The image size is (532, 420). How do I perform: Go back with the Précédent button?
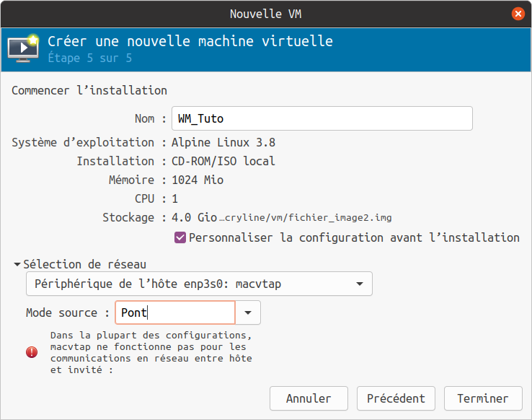point(396,398)
